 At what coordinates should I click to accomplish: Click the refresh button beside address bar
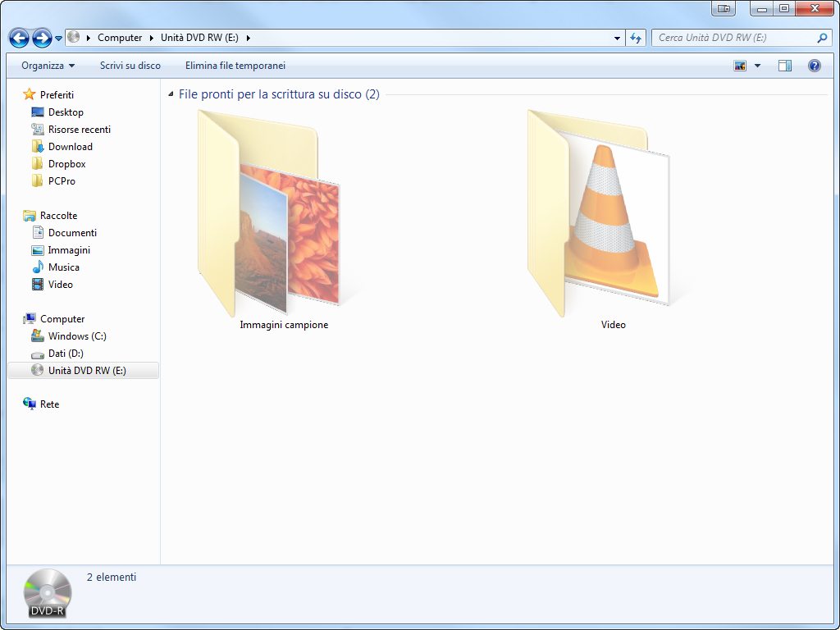click(636, 38)
